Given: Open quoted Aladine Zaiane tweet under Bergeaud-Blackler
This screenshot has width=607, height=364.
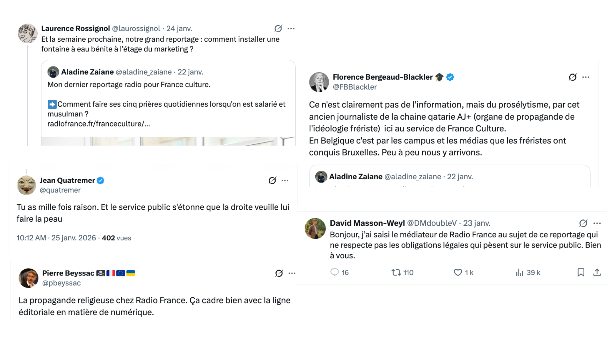Looking at the screenshot, I should point(449,176).
